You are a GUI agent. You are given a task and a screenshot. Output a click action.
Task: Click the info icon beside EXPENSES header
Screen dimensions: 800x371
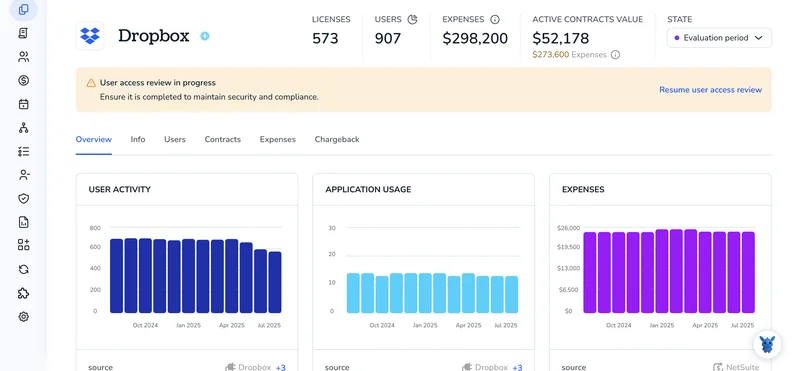[x=494, y=19]
